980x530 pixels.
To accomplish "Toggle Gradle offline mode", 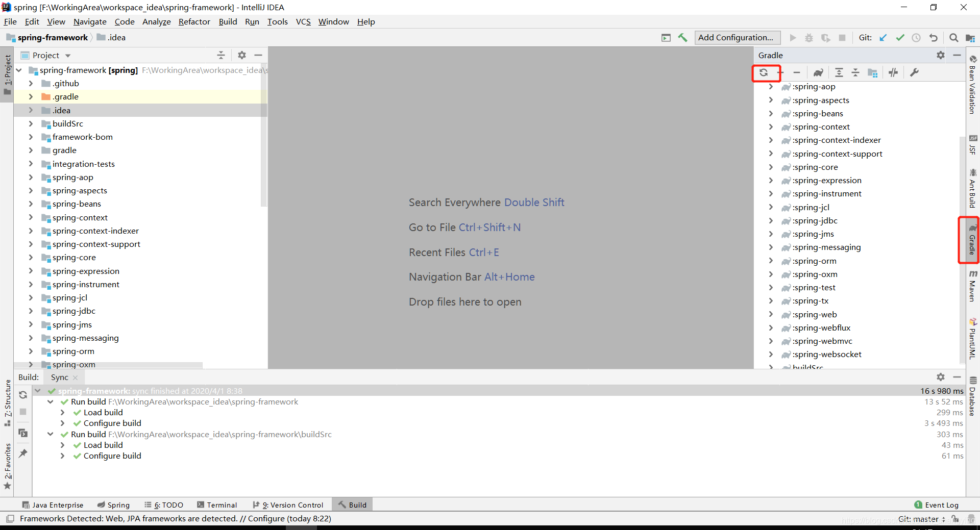I will pos(893,72).
